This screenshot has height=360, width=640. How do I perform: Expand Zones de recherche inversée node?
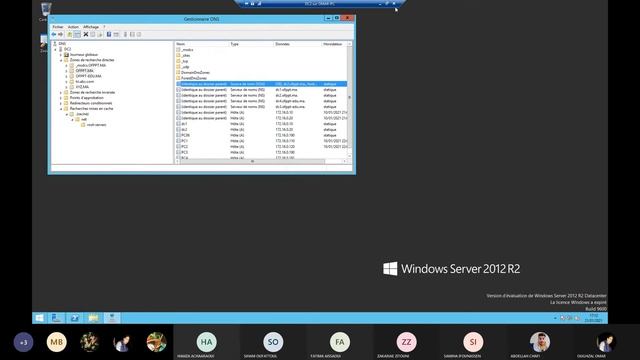point(61,93)
